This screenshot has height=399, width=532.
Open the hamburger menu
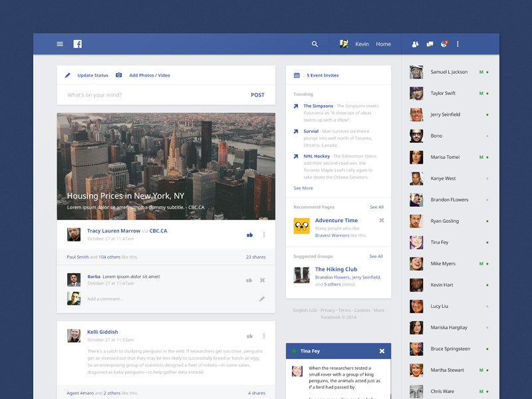click(x=60, y=43)
